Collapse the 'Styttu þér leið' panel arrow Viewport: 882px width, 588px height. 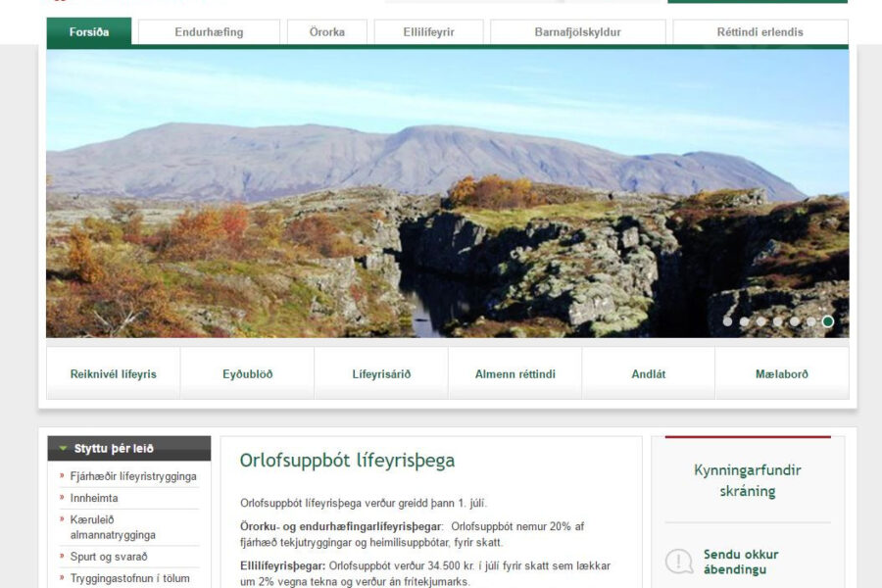tap(64, 449)
